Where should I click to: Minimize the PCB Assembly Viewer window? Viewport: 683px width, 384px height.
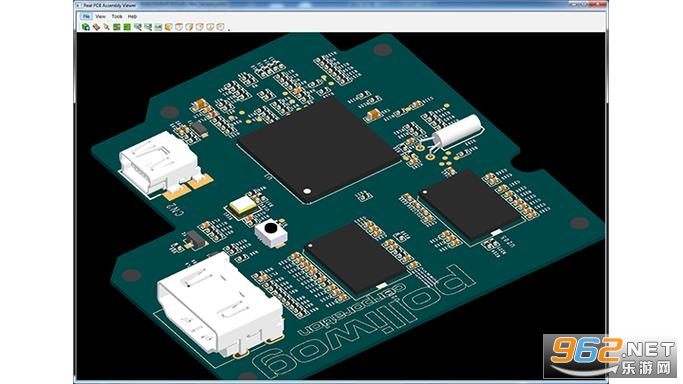pyautogui.click(x=575, y=4)
